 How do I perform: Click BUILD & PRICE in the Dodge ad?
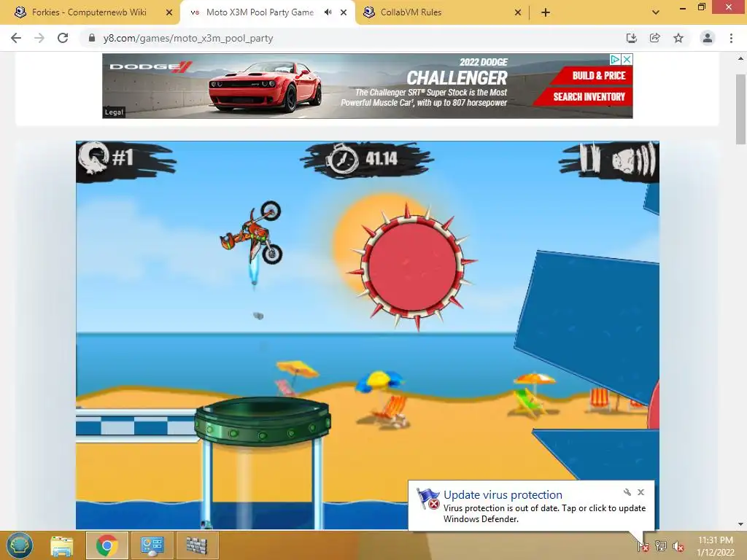pyautogui.click(x=598, y=75)
